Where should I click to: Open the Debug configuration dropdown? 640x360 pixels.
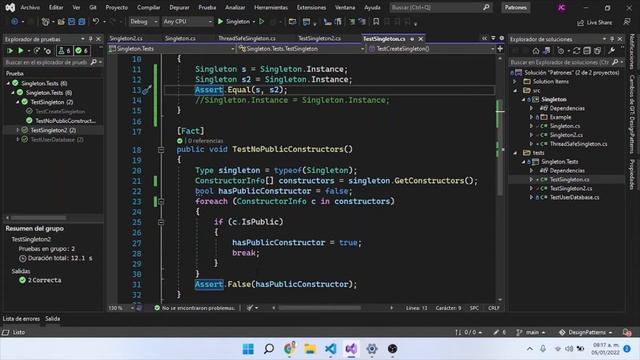point(144,22)
